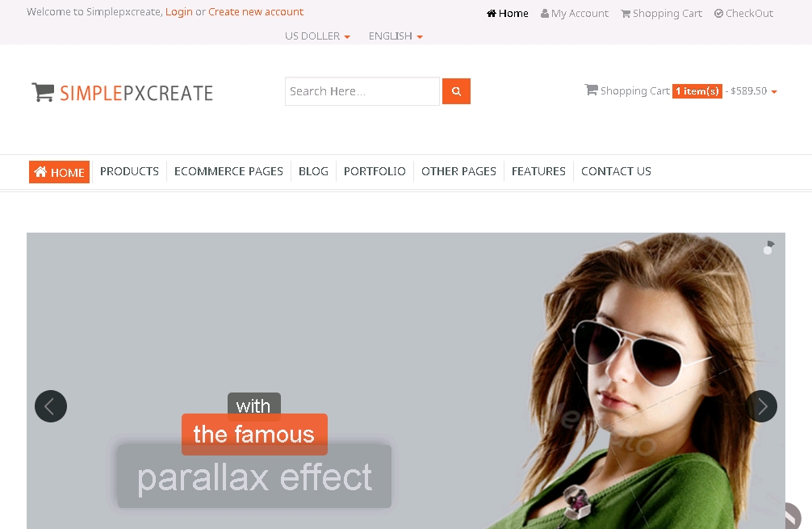Expand the US DOLLER currency dropdown
Viewport: 812px width, 529px height.
[x=317, y=36]
